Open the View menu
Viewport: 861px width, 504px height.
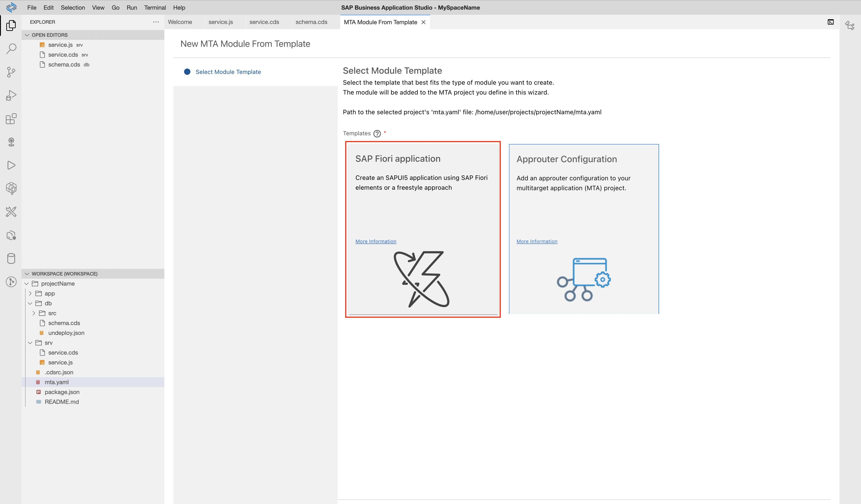(x=98, y=8)
